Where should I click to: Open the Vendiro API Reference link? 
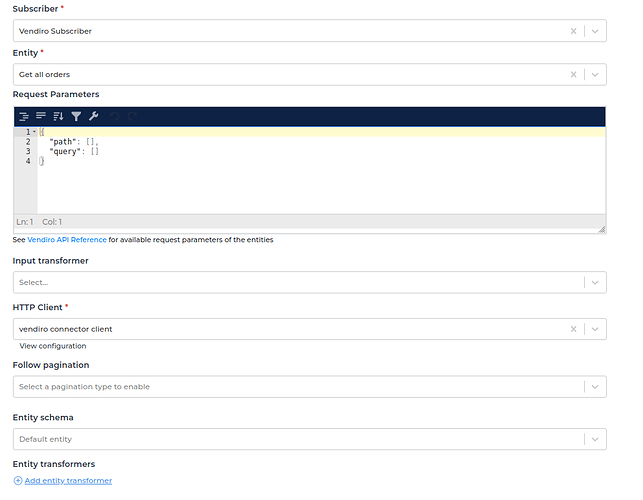pyautogui.click(x=67, y=240)
